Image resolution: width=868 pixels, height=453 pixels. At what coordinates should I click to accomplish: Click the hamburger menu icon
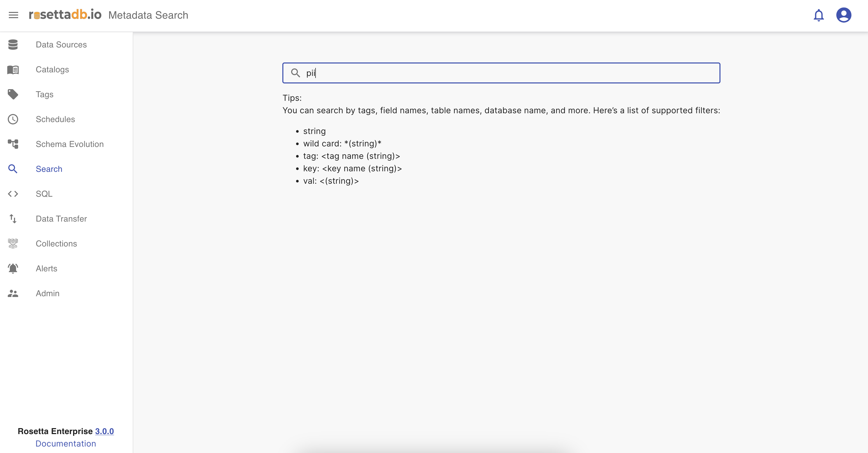13,15
